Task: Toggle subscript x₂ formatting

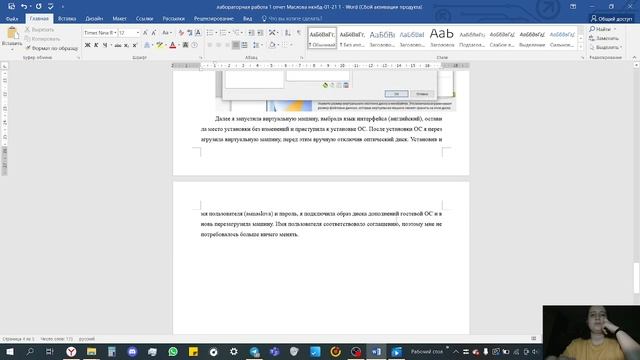Action: (127, 45)
